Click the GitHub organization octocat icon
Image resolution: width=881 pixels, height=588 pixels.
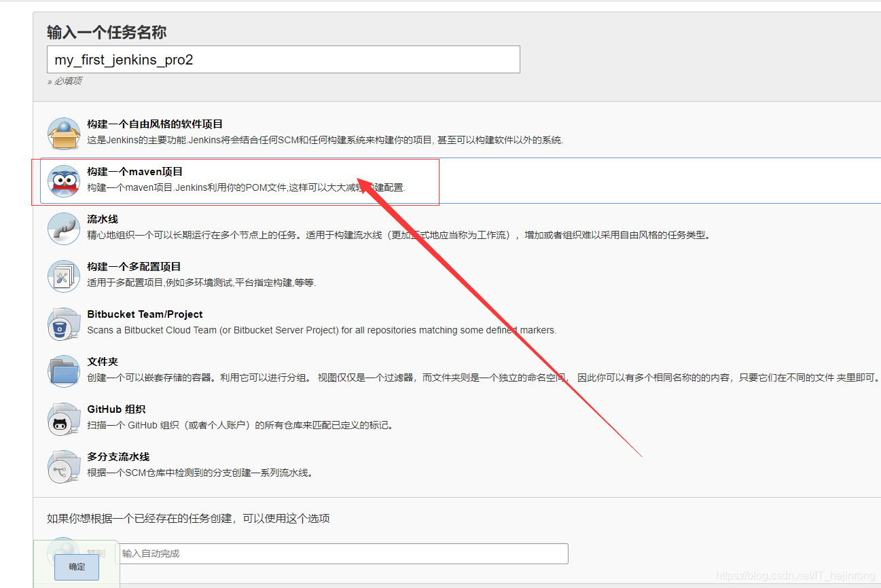(x=64, y=419)
